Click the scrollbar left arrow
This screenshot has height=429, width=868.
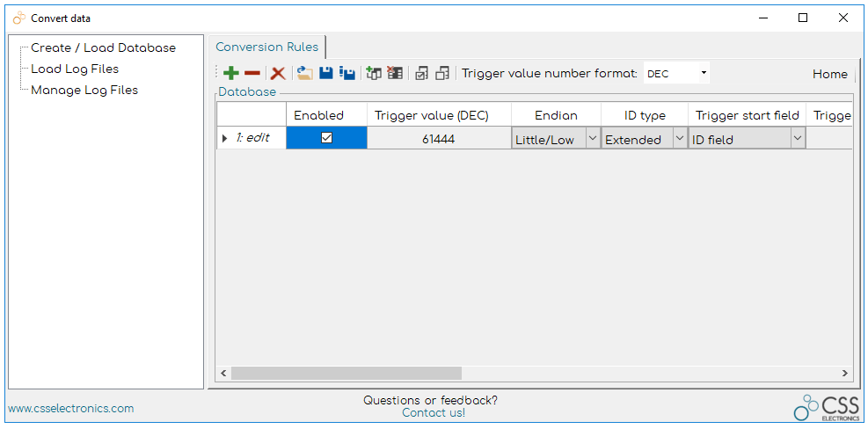pos(223,373)
